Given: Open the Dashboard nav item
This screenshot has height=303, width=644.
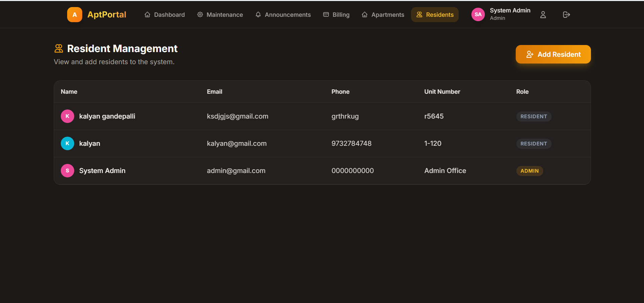Looking at the screenshot, I should pos(165,14).
